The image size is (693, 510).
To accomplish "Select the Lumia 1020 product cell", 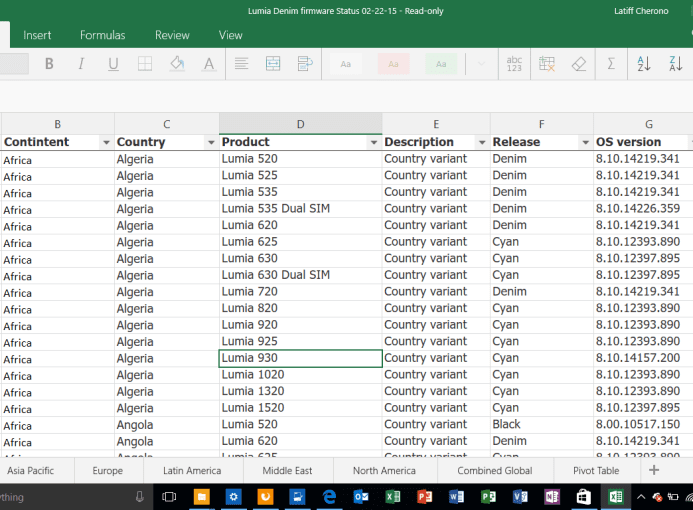I will point(301,375).
